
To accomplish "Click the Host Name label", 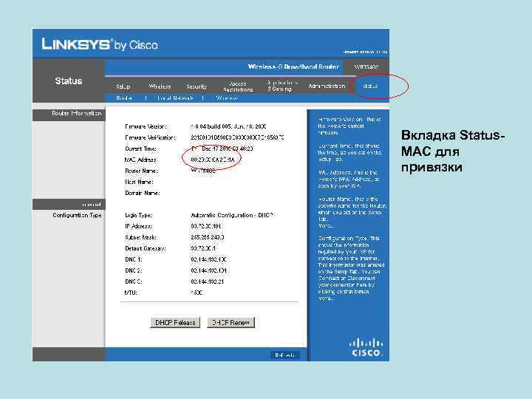I will 139,182.
